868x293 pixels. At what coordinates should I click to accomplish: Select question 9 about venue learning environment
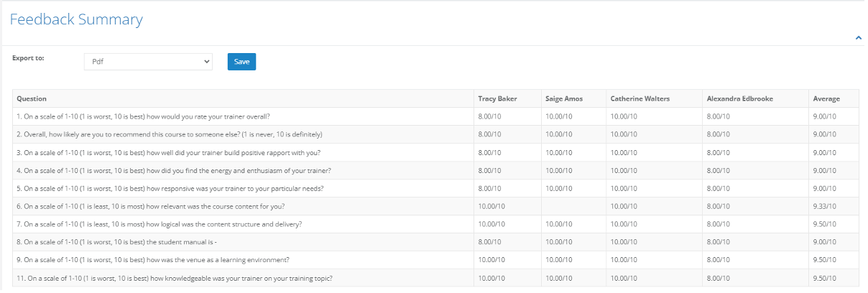point(153,260)
